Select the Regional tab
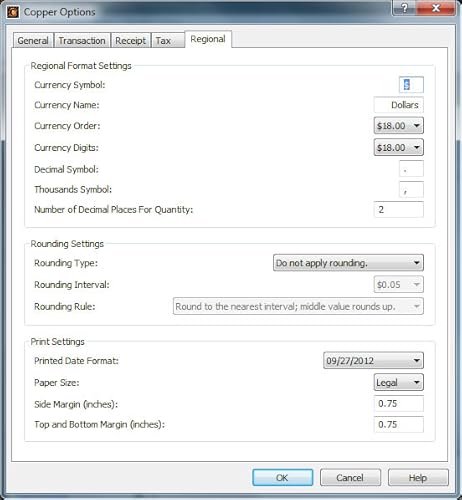Image resolution: width=462 pixels, height=500 pixels. point(208,39)
